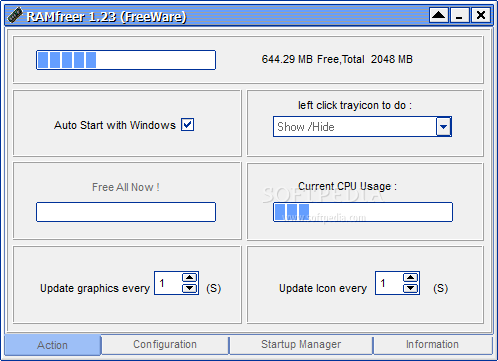Minimize the RAMfreer window
Viewport: 498px width, 361px height.
460,15
